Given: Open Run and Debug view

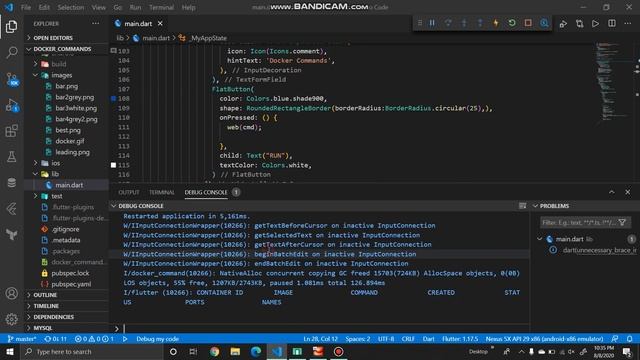Looking at the screenshot, I should tap(11, 105).
